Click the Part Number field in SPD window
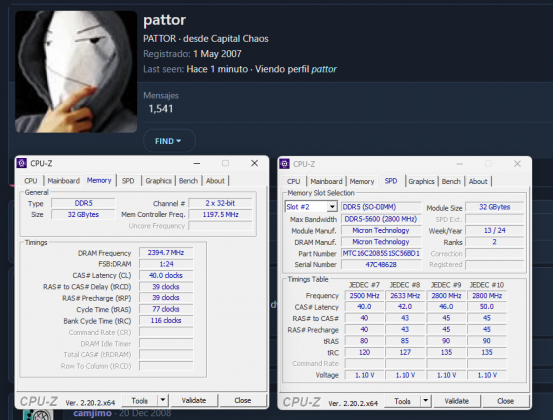 click(381, 254)
